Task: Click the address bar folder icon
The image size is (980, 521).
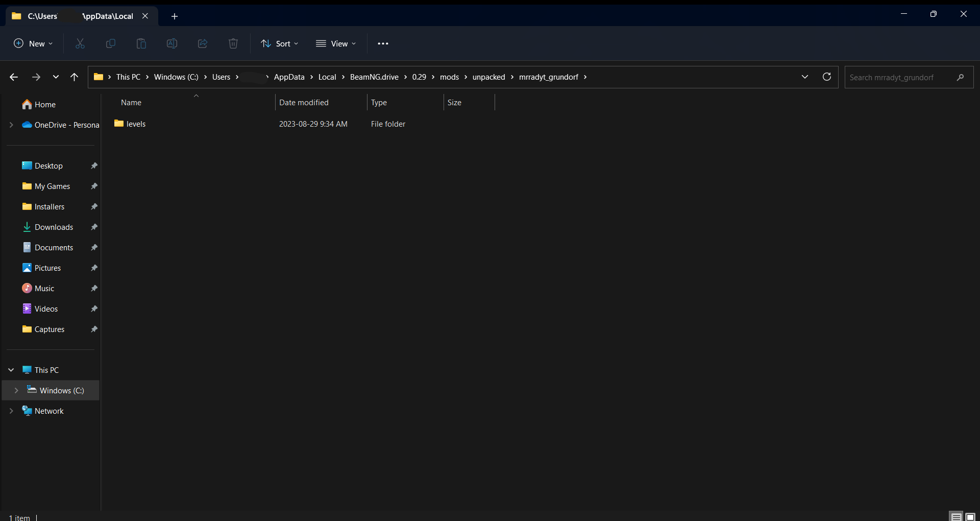Action: click(99, 77)
